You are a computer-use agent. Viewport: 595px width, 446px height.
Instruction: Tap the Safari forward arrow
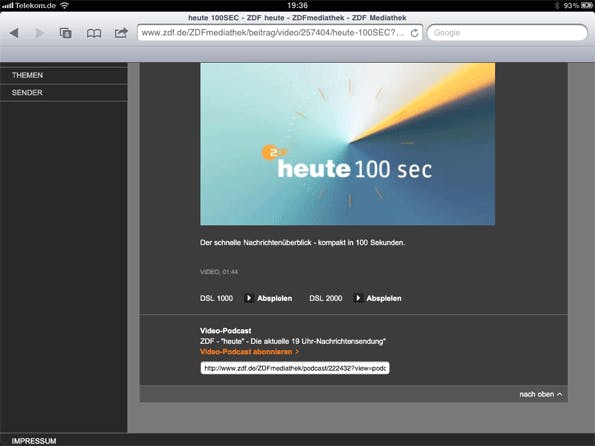pos(39,33)
